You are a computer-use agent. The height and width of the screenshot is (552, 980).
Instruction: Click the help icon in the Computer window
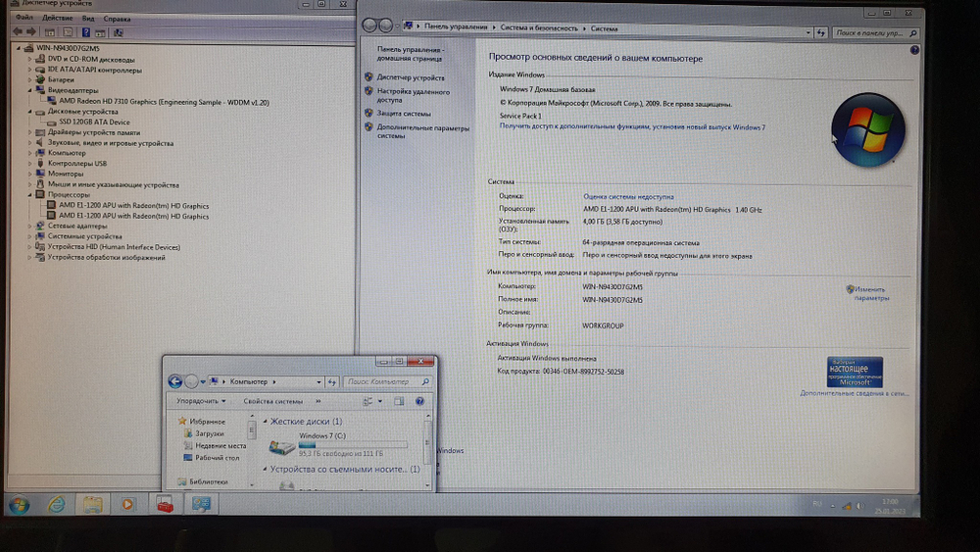(x=420, y=401)
